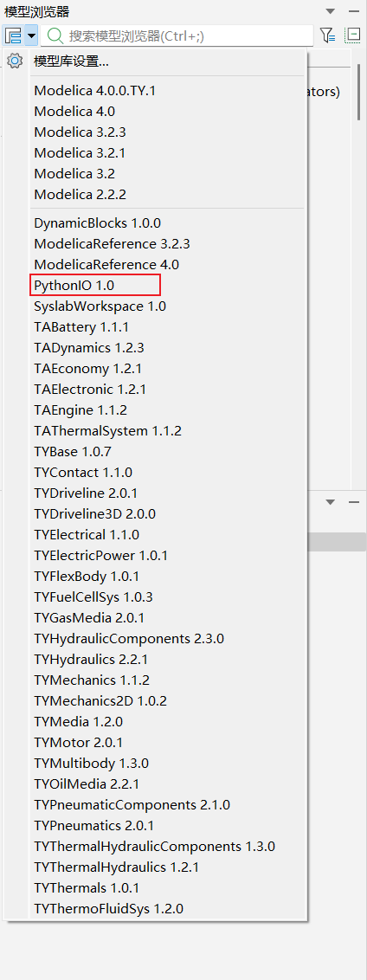Open the filter icon beside search
Screen dimensions: 367x980
[x=327, y=35]
